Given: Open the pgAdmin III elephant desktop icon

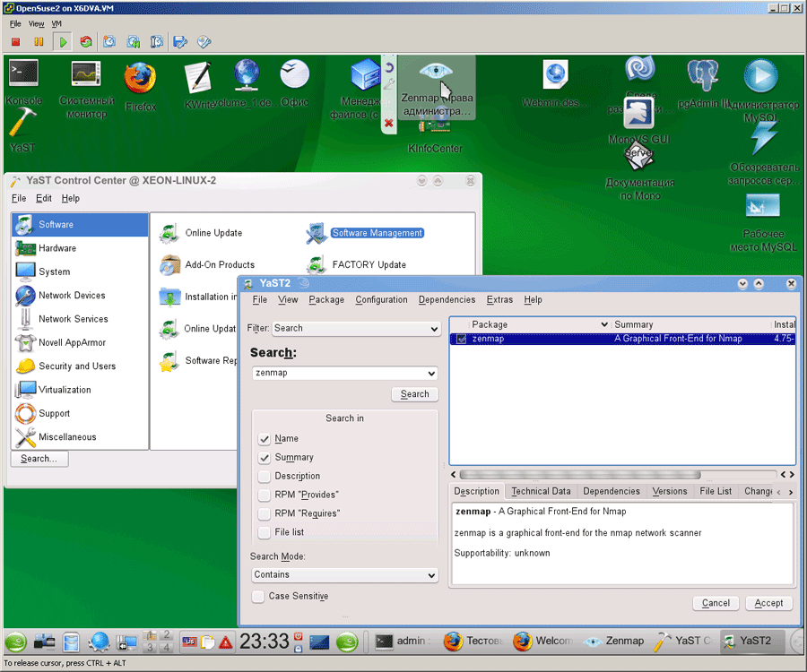Looking at the screenshot, I should tap(702, 76).
